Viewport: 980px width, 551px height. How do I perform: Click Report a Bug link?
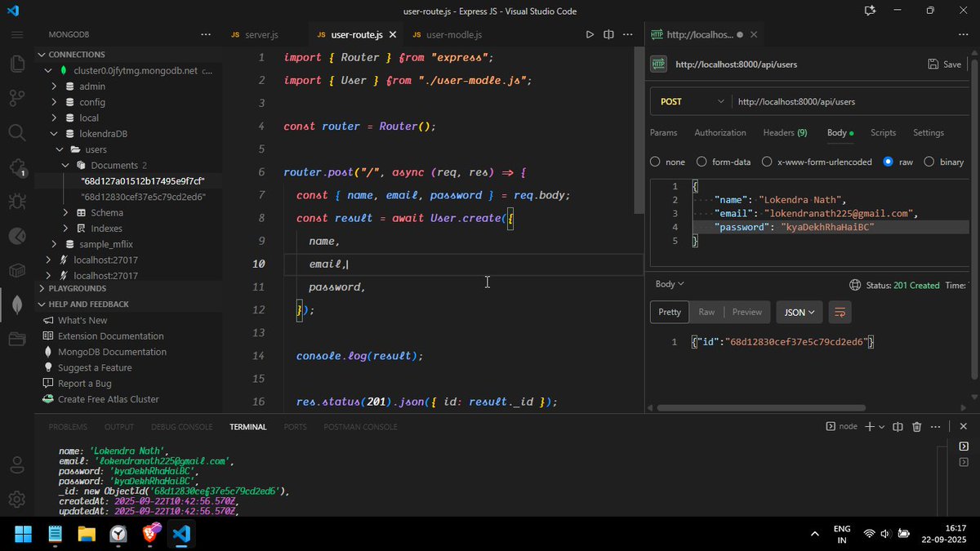85,384
